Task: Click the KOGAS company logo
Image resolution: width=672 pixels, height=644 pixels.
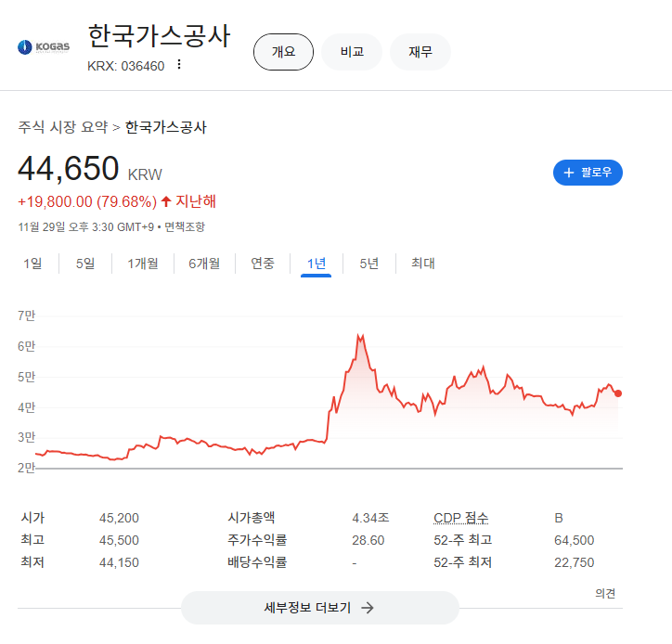Action: pyautogui.click(x=44, y=46)
